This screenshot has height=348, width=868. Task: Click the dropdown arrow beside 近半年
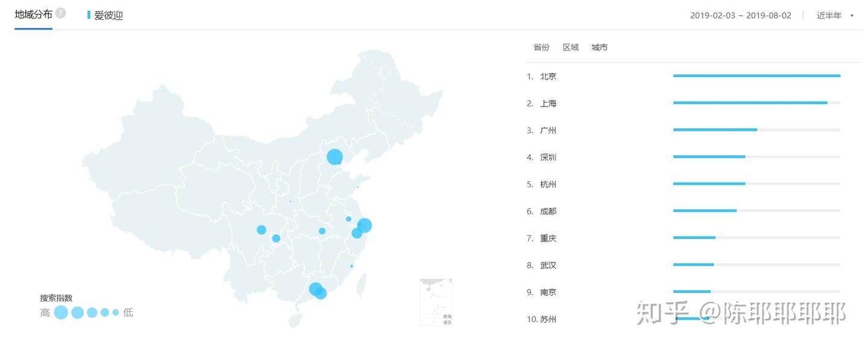point(852,16)
